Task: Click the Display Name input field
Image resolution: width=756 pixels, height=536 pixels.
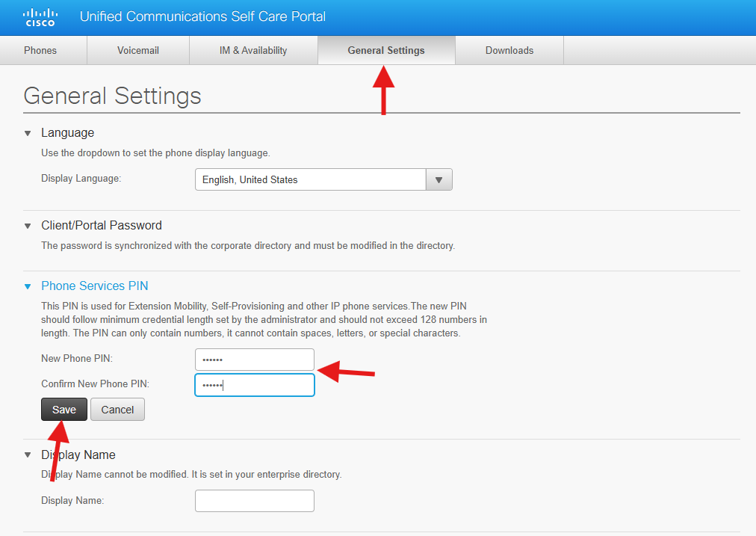Action: pos(255,501)
